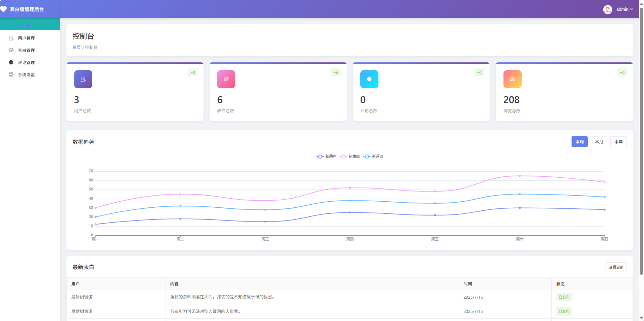Click the 周三 x-axis label
This screenshot has height=321, width=644.
pyautogui.click(x=265, y=239)
